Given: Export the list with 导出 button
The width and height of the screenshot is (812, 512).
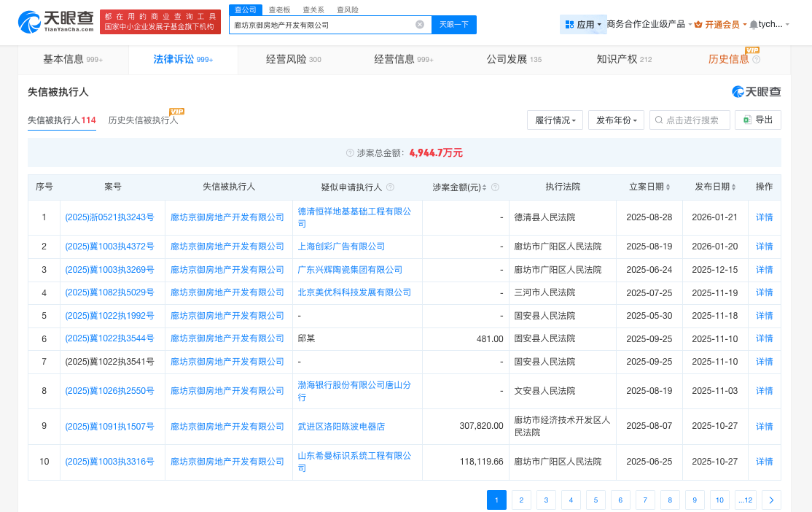Looking at the screenshot, I should [758, 120].
